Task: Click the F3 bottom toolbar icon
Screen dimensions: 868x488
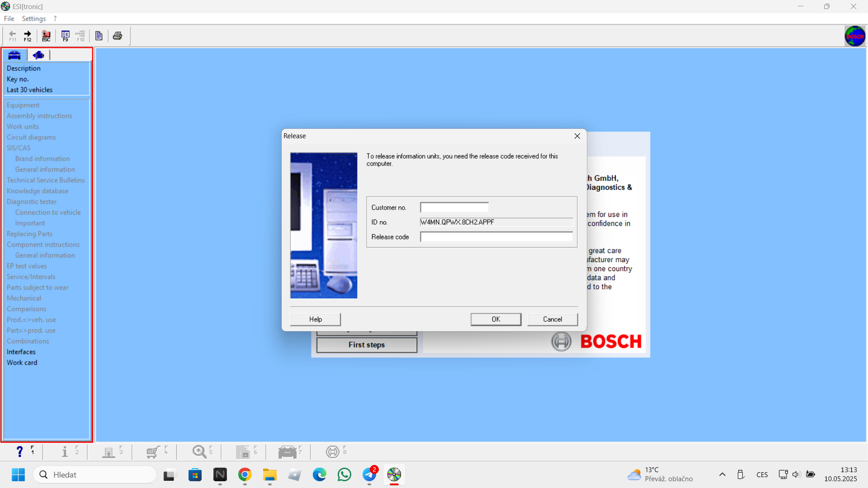Action: click(x=108, y=451)
